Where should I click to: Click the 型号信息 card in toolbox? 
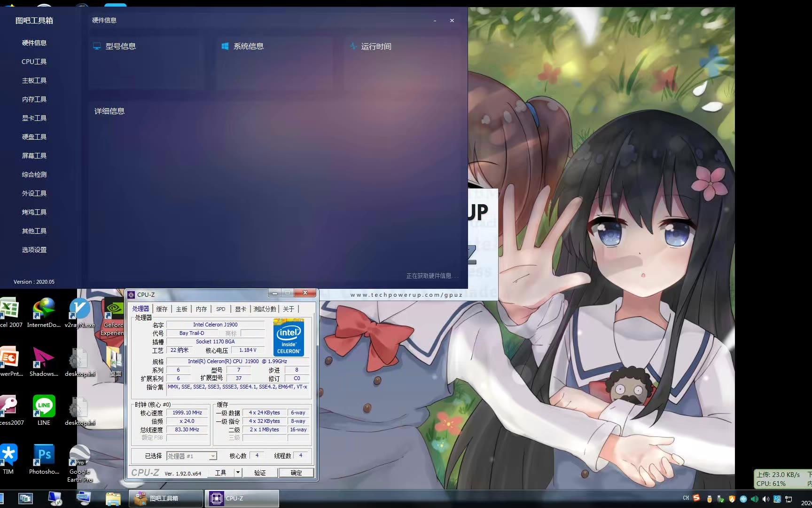(147, 63)
